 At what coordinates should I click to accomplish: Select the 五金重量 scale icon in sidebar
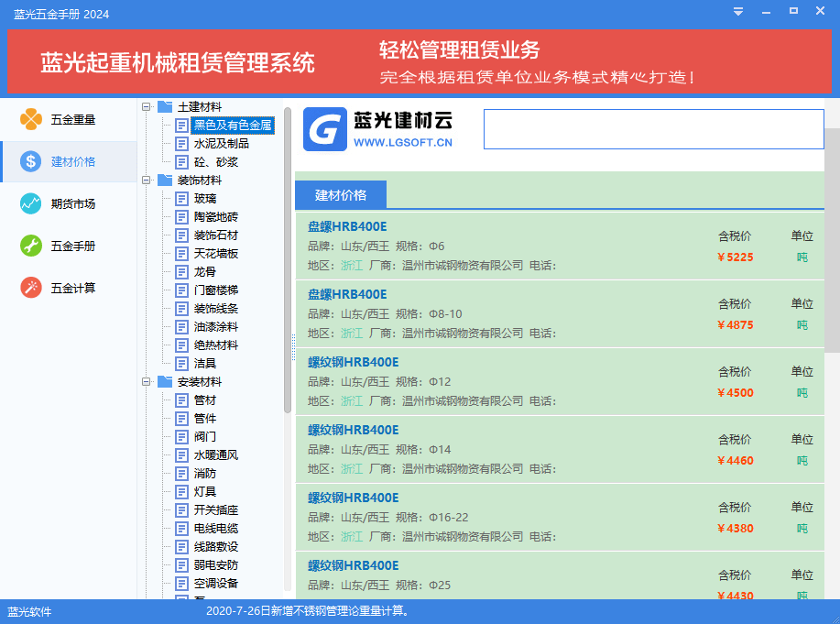pyautogui.click(x=30, y=118)
